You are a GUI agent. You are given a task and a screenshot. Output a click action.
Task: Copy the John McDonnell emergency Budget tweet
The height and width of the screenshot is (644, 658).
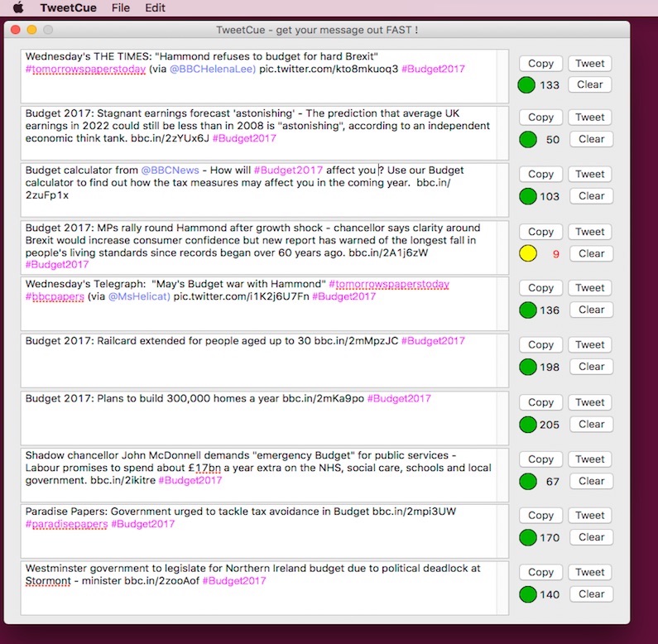pos(540,459)
